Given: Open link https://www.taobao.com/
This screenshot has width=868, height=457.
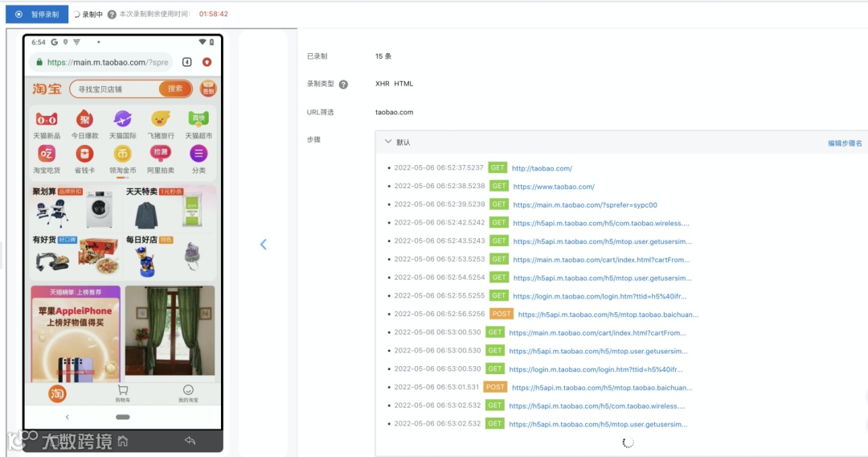Looking at the screenshot, I should pos(554,187).
